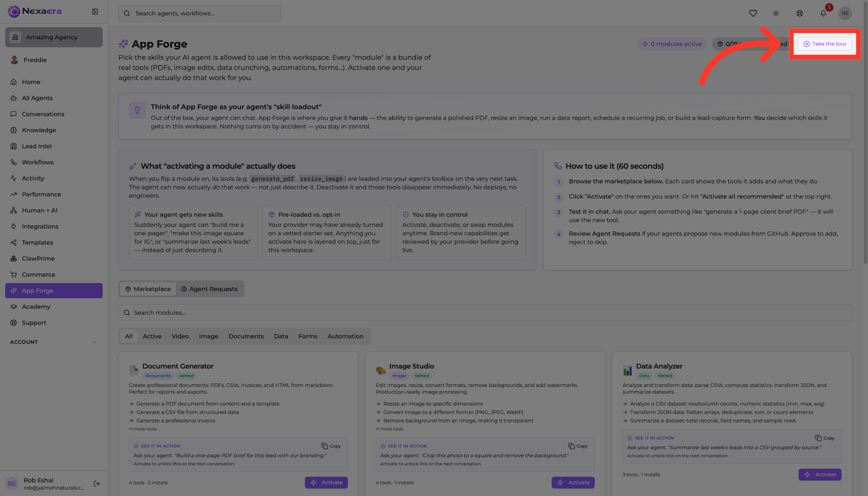Click the logout icon beside Rob Eshal
Viewport: 868px width, 496px height.
(97, 483)
